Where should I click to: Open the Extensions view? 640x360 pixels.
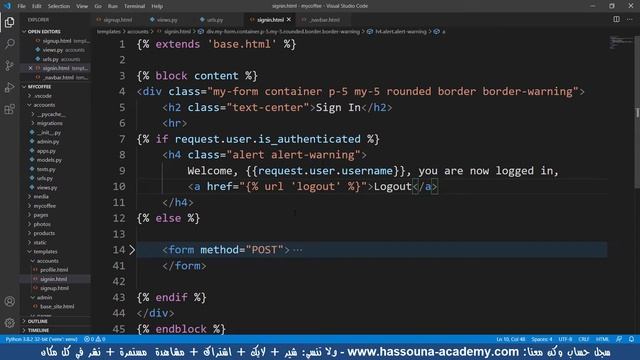point(9,109)
